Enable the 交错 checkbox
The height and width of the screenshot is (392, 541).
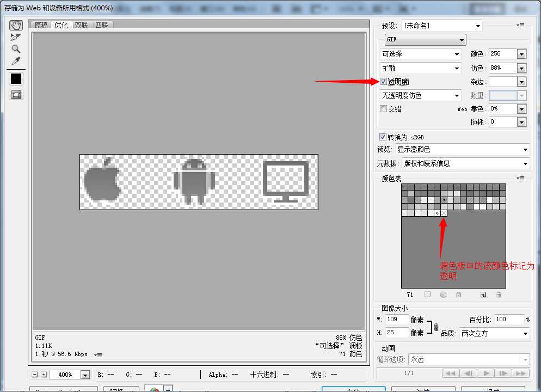pos(383,109)
